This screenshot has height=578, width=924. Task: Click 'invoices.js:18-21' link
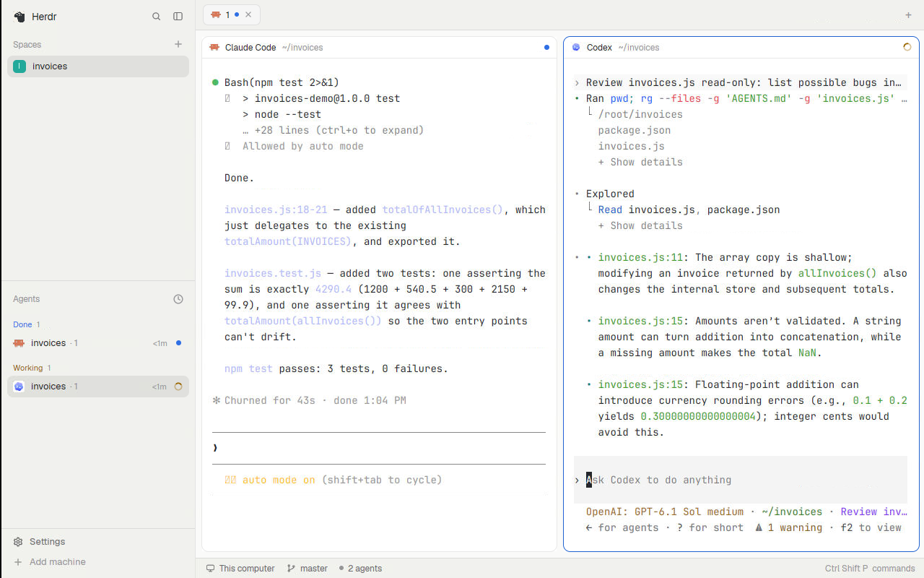click(276, 210)
